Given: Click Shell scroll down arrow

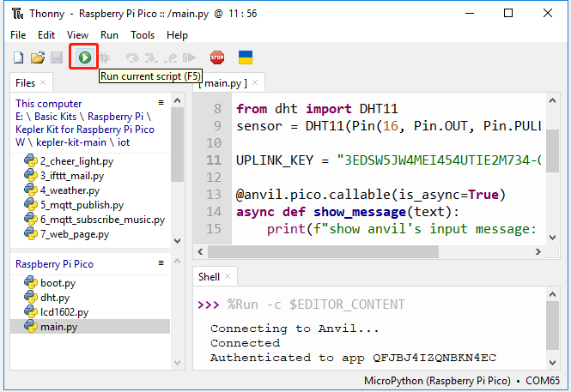Looking at the screenshot, I should tap(552, 363).
